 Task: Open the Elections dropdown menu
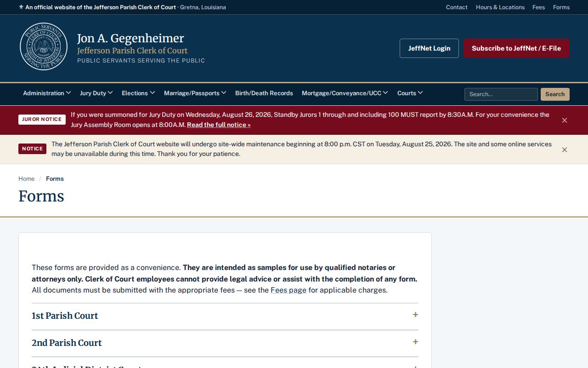[x=138, y=93]
